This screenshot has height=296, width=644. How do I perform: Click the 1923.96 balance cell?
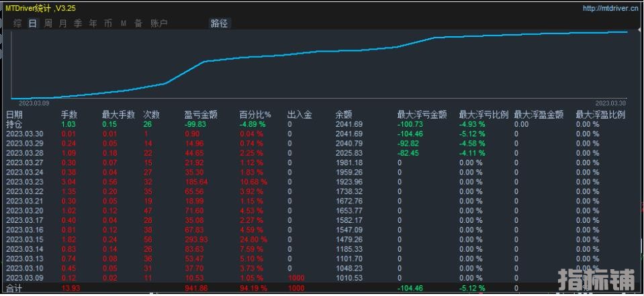click(349, 182)
